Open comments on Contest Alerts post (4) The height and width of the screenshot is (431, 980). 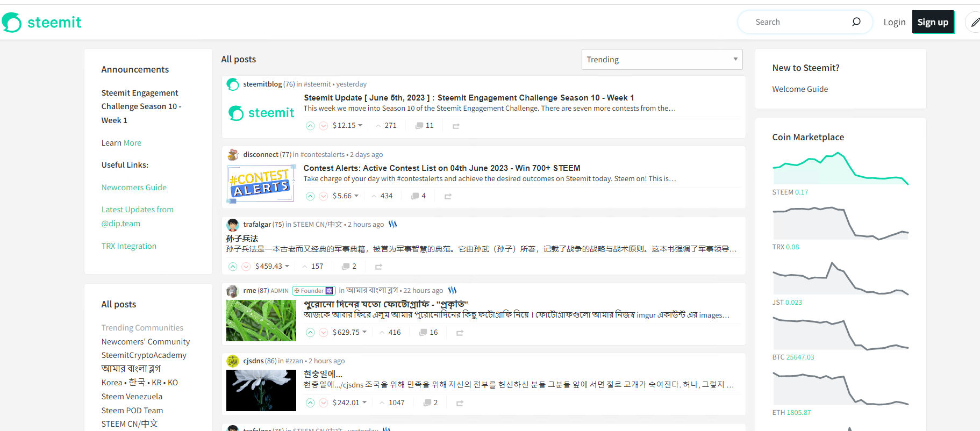pos(418,196)
